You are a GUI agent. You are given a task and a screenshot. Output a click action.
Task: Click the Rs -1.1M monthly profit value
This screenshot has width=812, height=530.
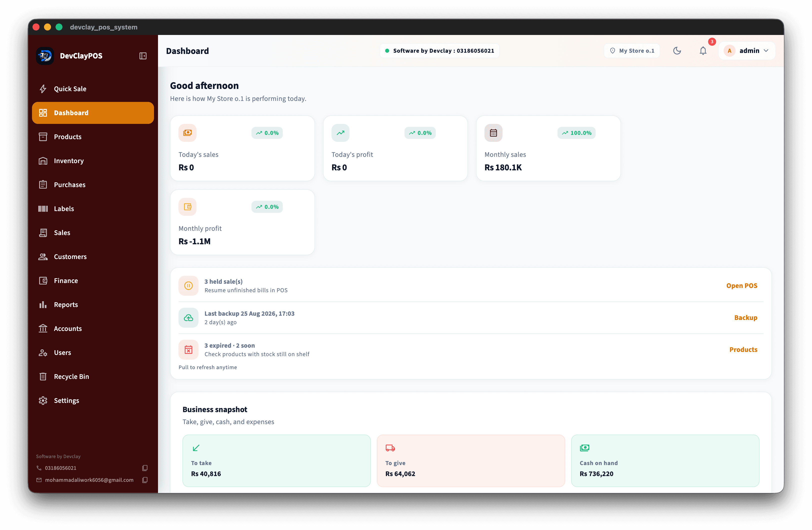[x=194, y=241]
